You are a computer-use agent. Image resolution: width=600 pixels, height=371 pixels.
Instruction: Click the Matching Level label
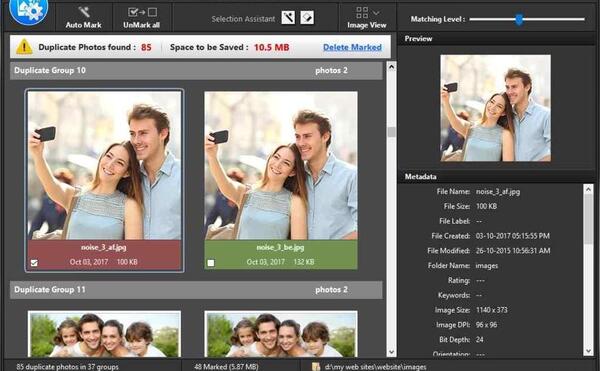(438, 19)
